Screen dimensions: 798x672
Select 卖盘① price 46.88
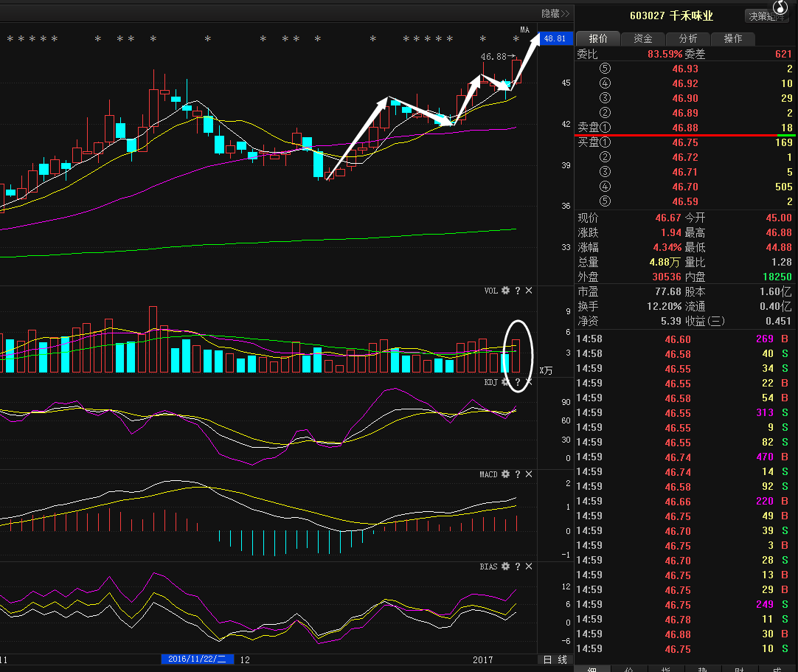[x=685, y=128]
